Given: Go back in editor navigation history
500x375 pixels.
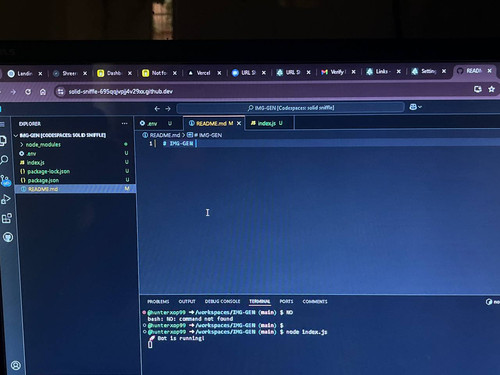Looking at the screenshot, I should click(157, 108).
